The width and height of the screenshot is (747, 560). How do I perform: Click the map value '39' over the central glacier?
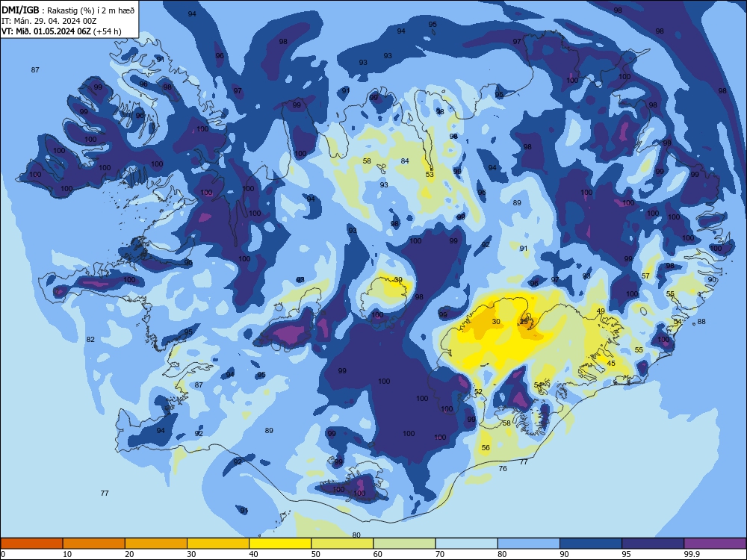point(398,280)
